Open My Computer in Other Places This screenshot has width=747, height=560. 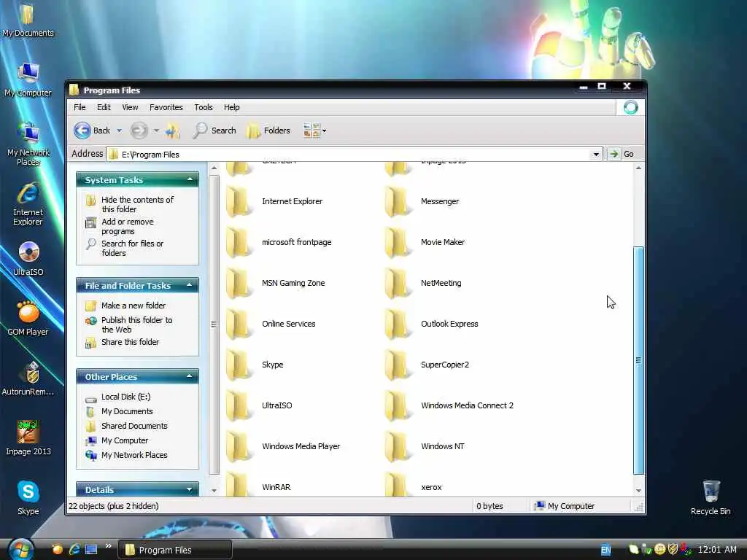pyautogui.click(x=124, y=440)
